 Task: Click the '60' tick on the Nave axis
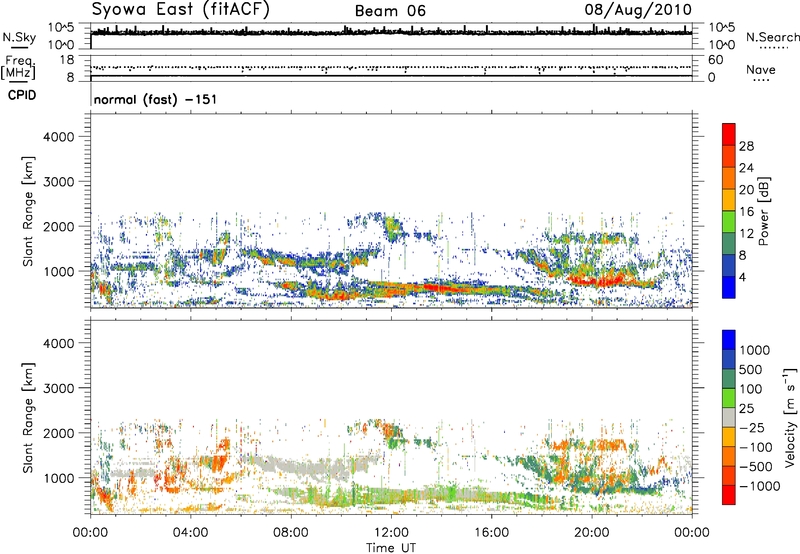(x=715, y=60)
